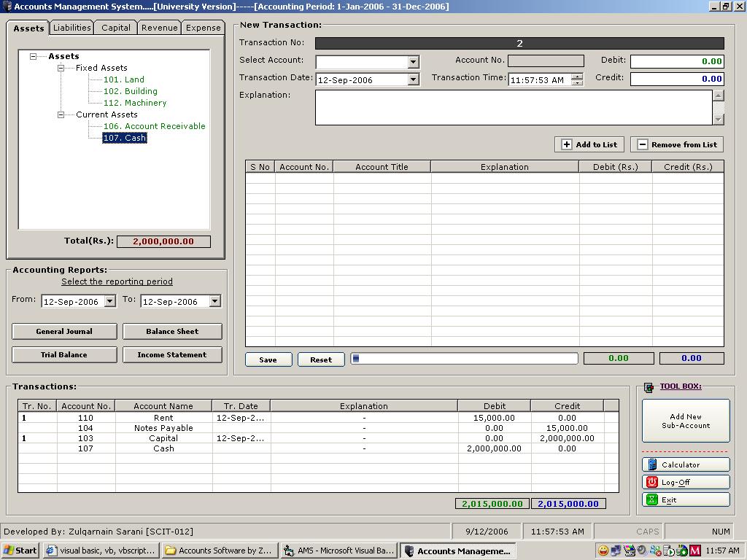Click the transaction progress bar
Viewport: 747px width, 560px height.
464,358
